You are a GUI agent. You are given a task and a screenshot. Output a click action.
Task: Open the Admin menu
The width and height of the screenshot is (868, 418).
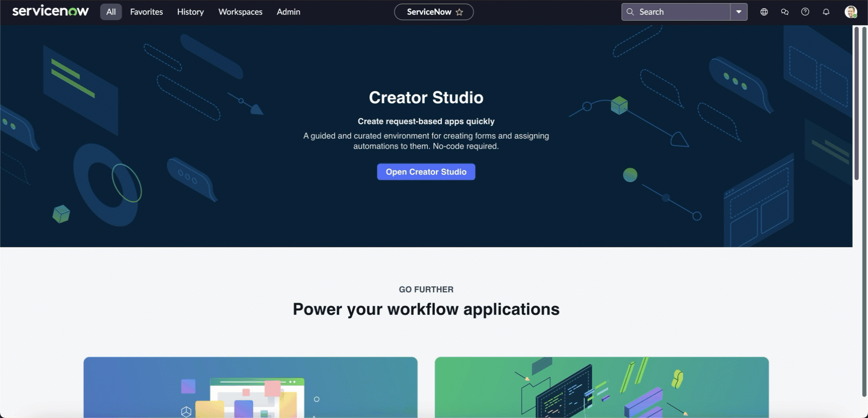click(x=288, y=11)
